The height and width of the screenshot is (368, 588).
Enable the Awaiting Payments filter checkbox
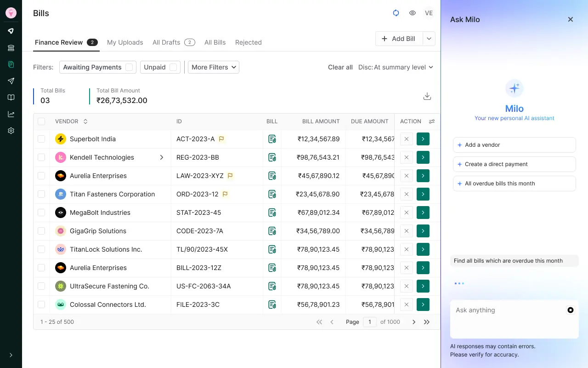pos(129,67)
